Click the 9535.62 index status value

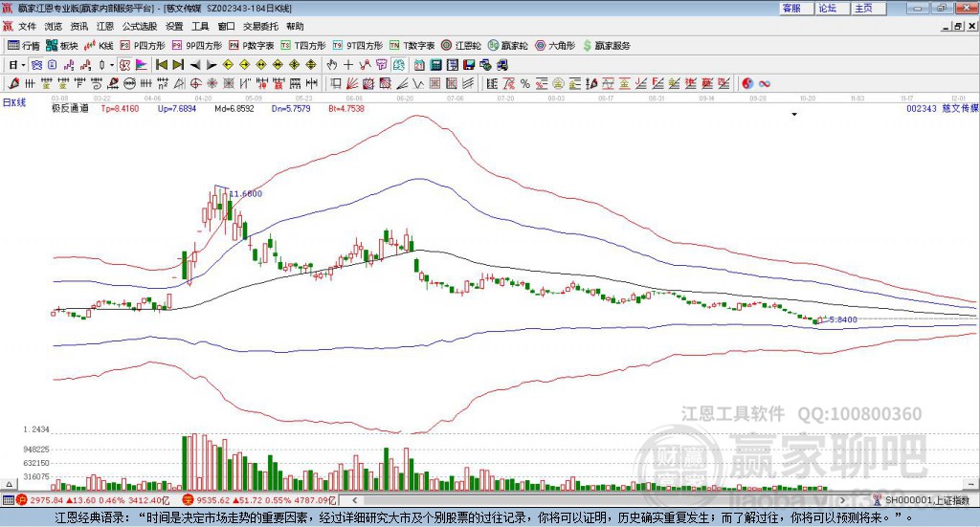[213, 500]
